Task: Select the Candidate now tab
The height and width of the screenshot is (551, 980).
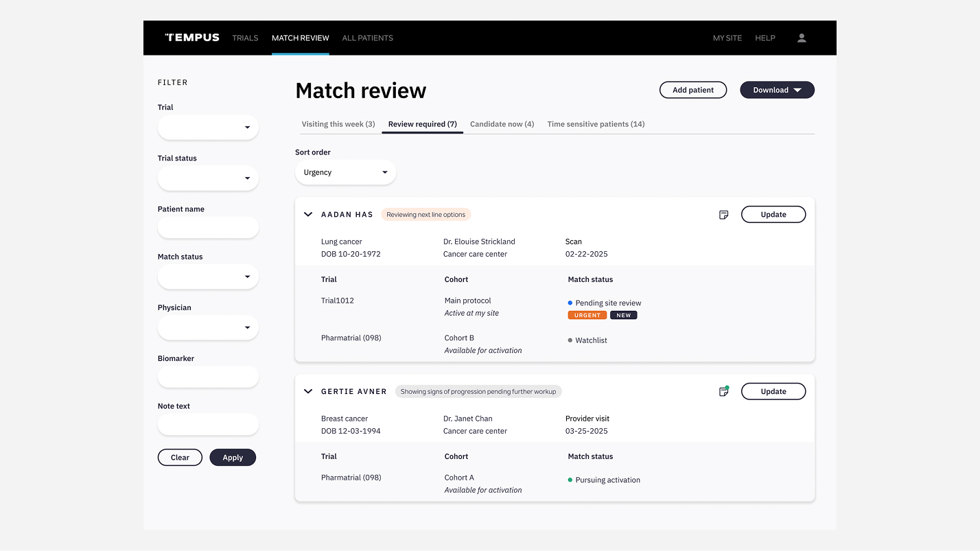Action: [x=502, y=124]
